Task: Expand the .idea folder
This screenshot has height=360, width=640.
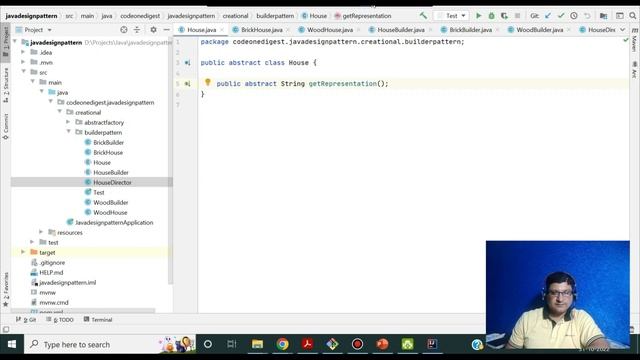Action: click(23, 52)
